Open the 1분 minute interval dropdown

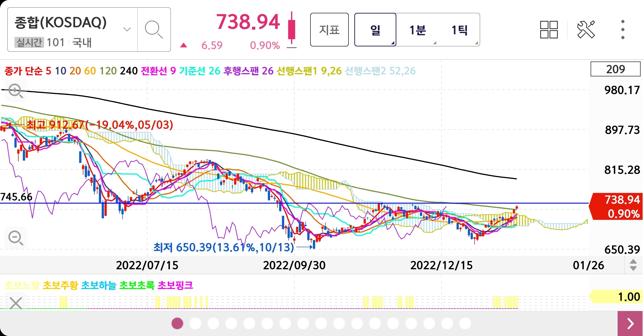(418, 30)
